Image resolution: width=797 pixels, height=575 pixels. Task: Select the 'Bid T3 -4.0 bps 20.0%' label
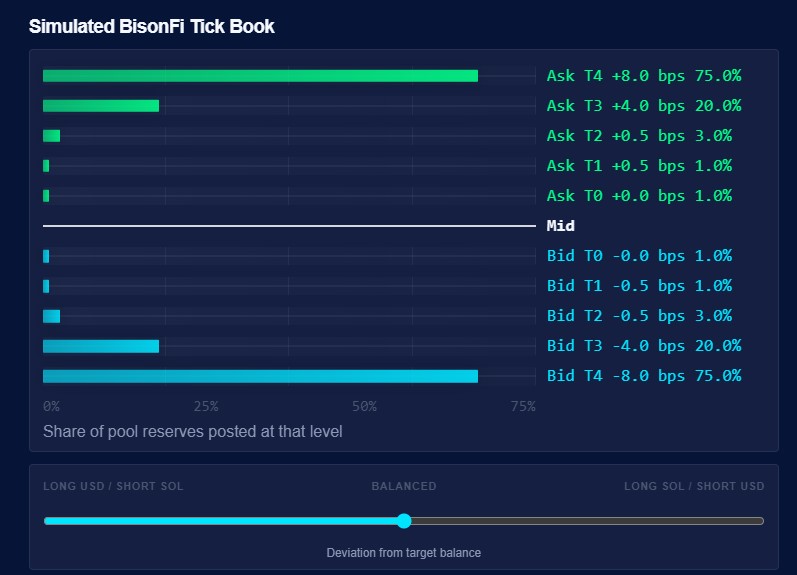pyautogui.click(x=644, y=346)
